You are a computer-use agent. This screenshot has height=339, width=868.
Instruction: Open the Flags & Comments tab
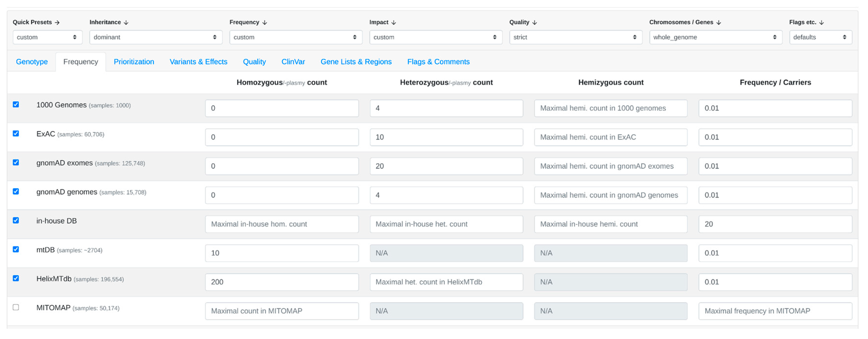click(438, 62)
